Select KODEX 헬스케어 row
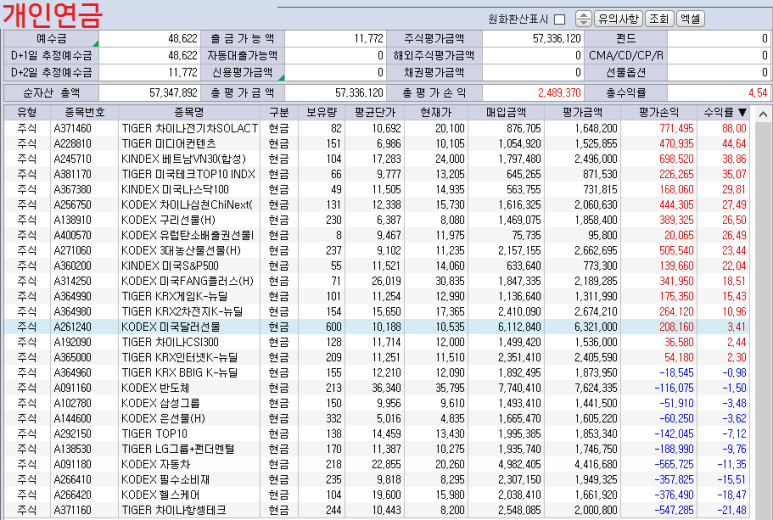This screenshot has width=773, height=520. (x=377, y=495)
